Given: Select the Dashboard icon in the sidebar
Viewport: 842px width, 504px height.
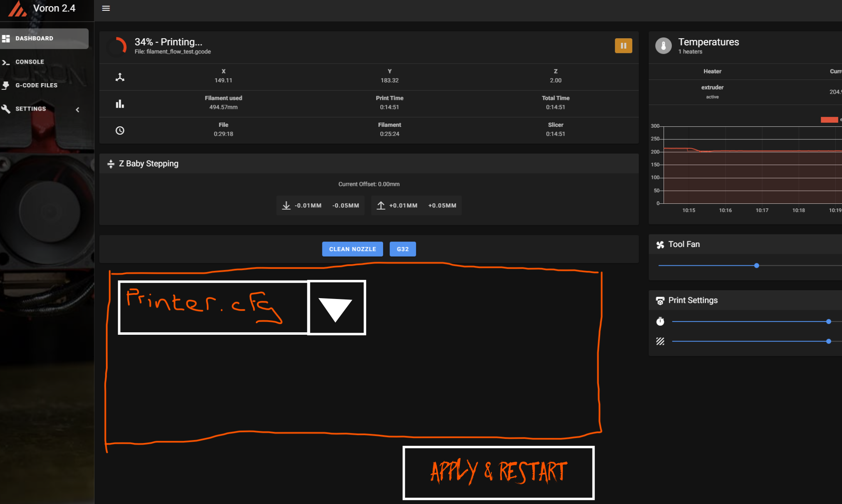Looking at the screenshot, I should (6, 38).
